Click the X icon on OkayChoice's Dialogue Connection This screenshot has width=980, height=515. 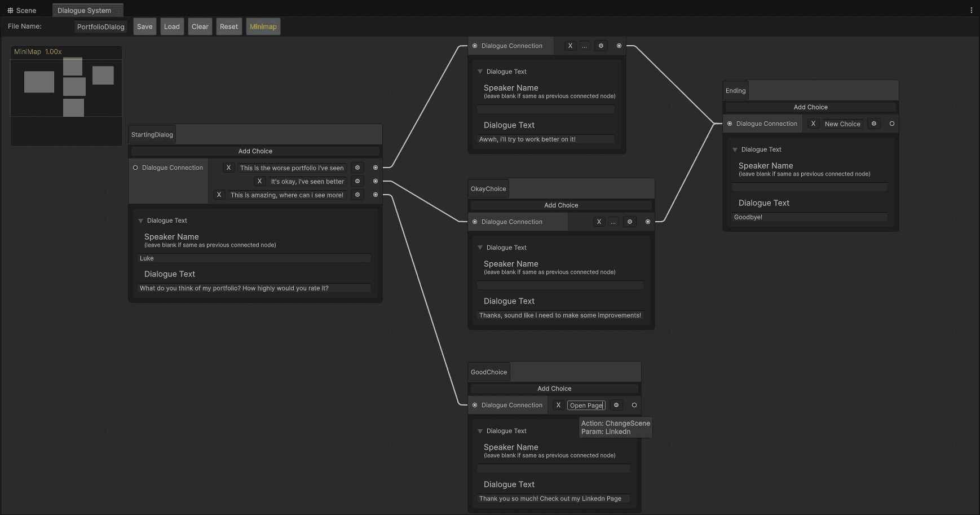(599, 222)
